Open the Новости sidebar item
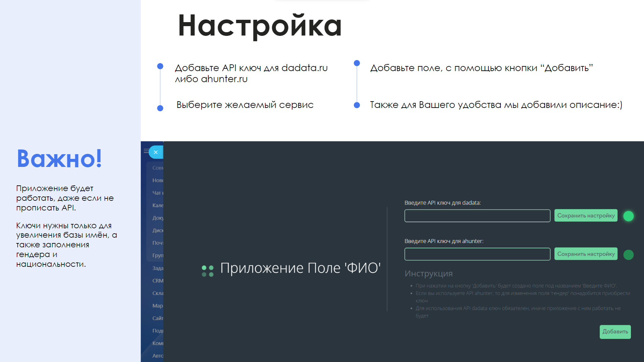 click(x=158, y=180)
